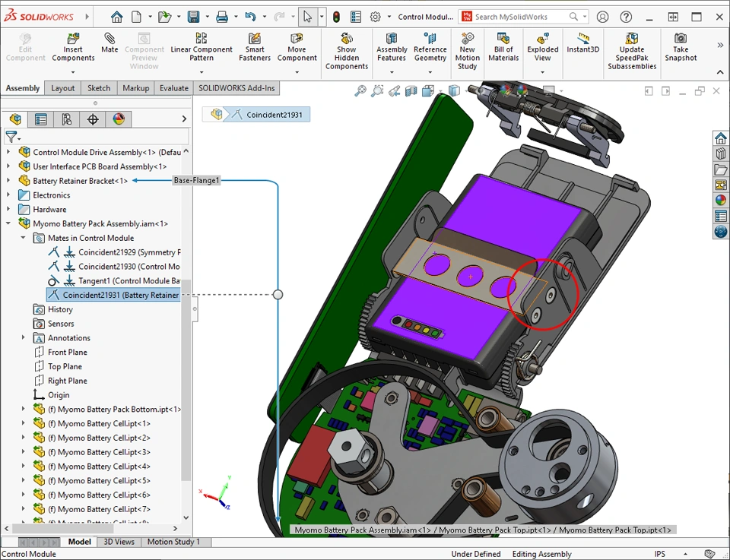Screen dimensions: 730x560
Task: Print using the printer icon
Action: tap(222, 17)
